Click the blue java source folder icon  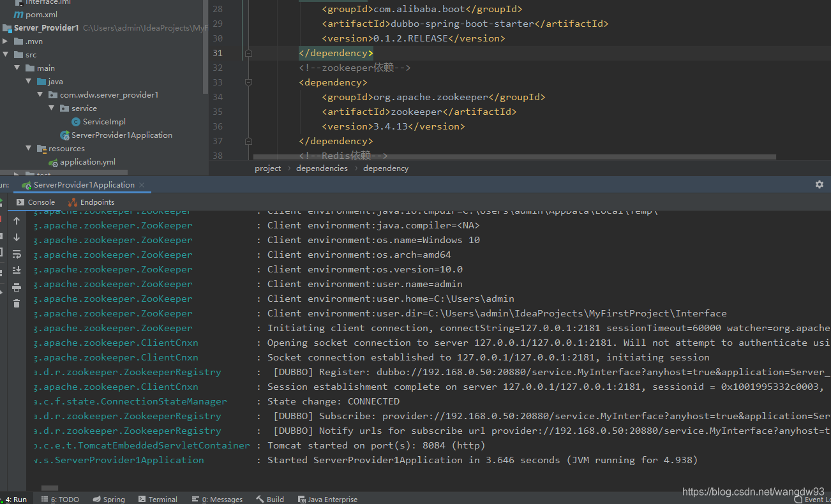click(x=42, y=82)
